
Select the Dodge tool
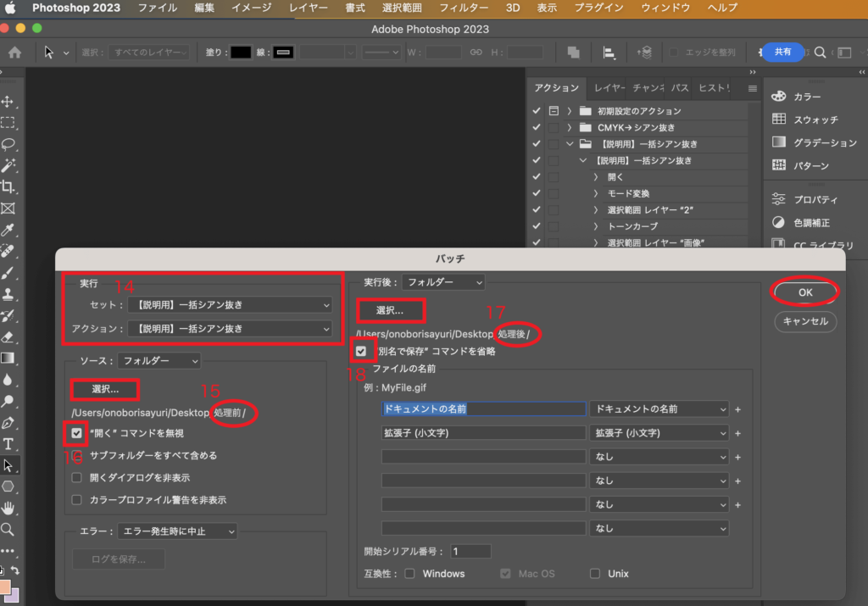[8, 401]
